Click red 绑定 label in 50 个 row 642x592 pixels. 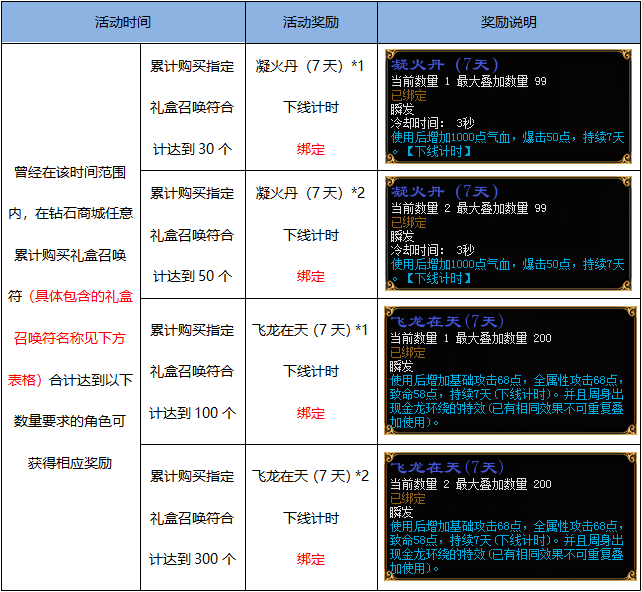click(311, 276)
